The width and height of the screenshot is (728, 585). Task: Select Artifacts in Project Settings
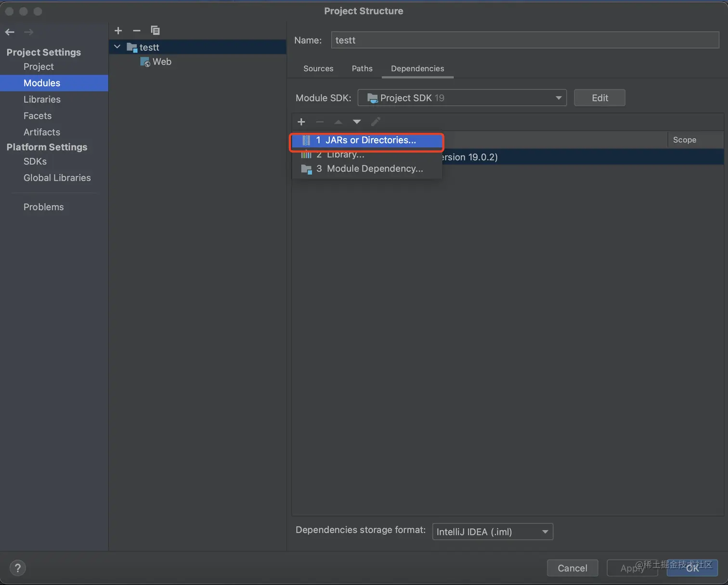click(x=54, y=132)
